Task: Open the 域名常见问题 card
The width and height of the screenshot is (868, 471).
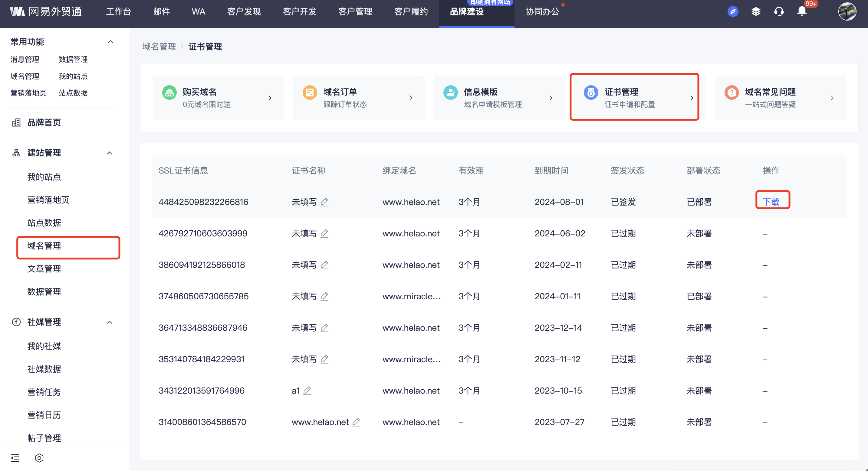Action: 780,98
